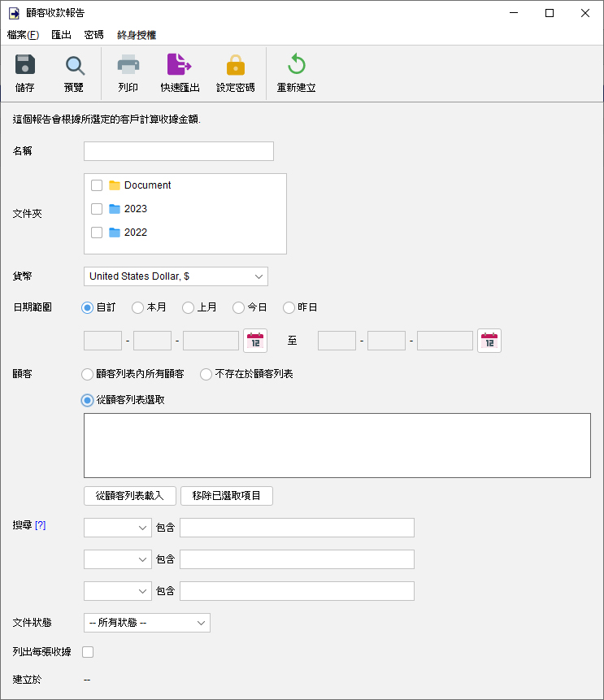Select the 自訂 date range radio button
Screen dimensions: 604x700
coord(88,307)
